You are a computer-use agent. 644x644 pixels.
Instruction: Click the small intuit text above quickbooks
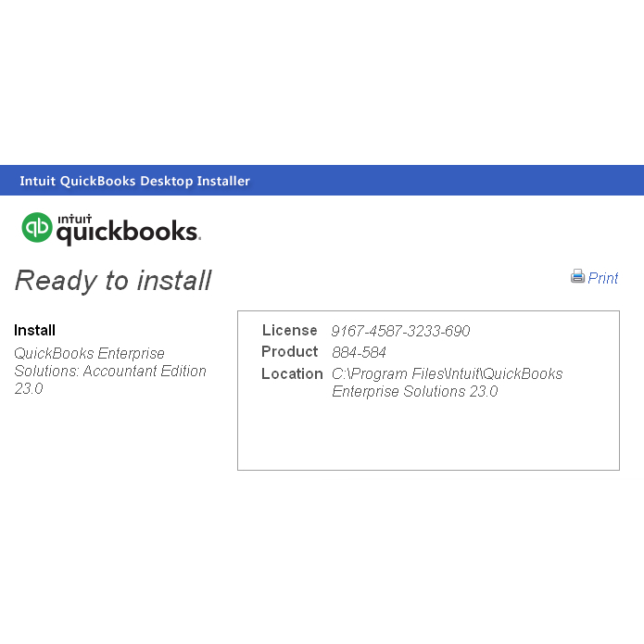pyautogui.click(x=74, y=219)
